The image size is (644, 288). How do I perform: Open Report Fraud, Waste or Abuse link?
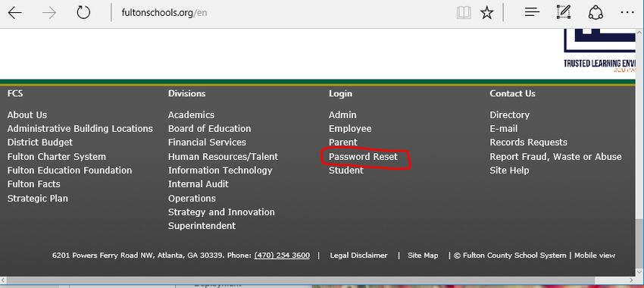click(555, 157)
